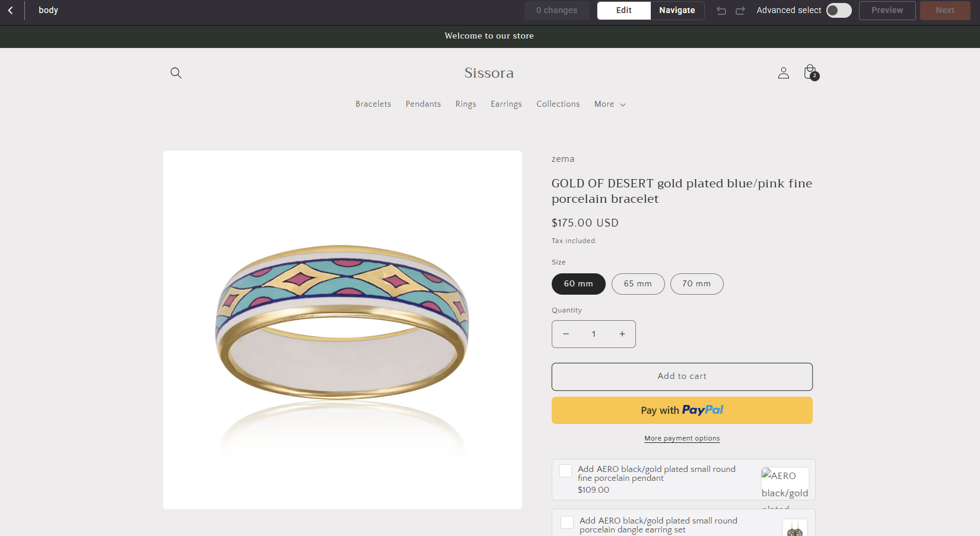The image size is (980, 536).
Task: Check the dangle earring set add-on
Action: coord(567,522)
